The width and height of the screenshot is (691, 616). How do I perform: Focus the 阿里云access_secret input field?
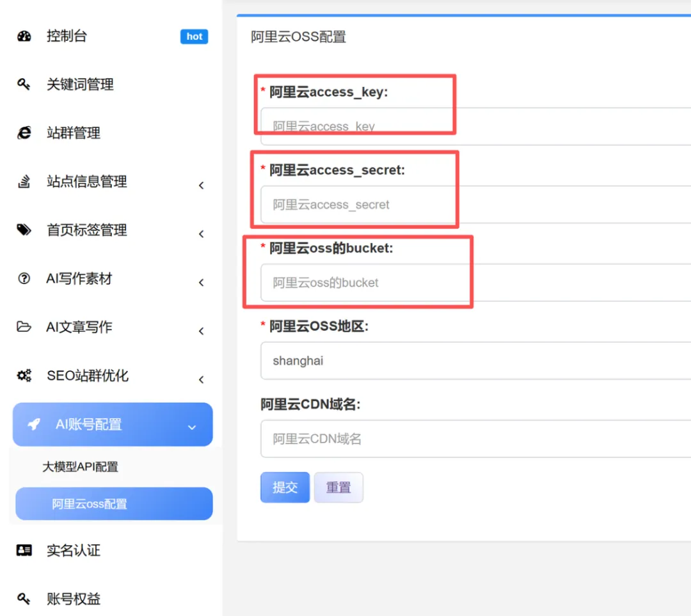point(475,205)
